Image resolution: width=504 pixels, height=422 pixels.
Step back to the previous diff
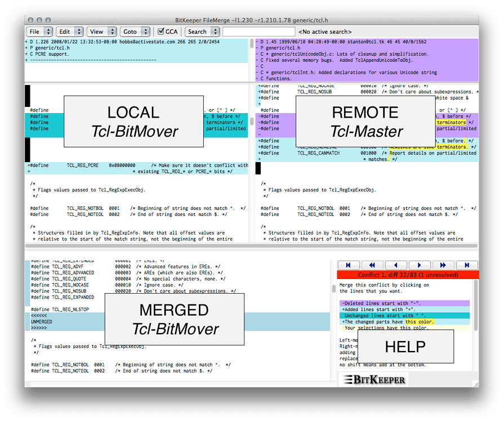395,264
